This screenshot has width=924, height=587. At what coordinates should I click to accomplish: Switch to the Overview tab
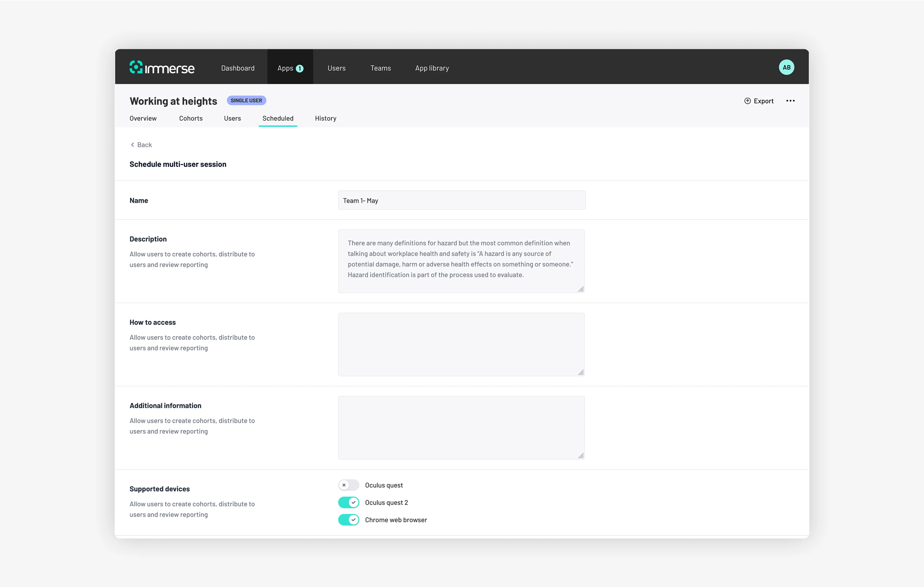click(143, 118)
